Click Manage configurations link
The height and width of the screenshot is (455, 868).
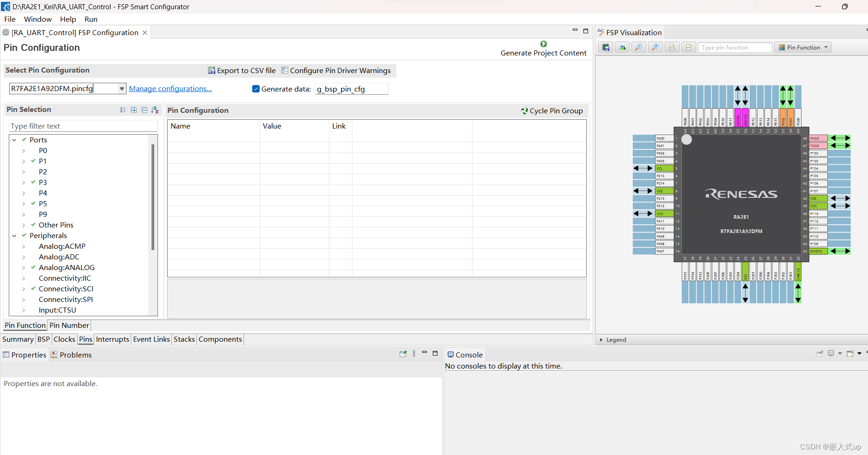point(170,89)
